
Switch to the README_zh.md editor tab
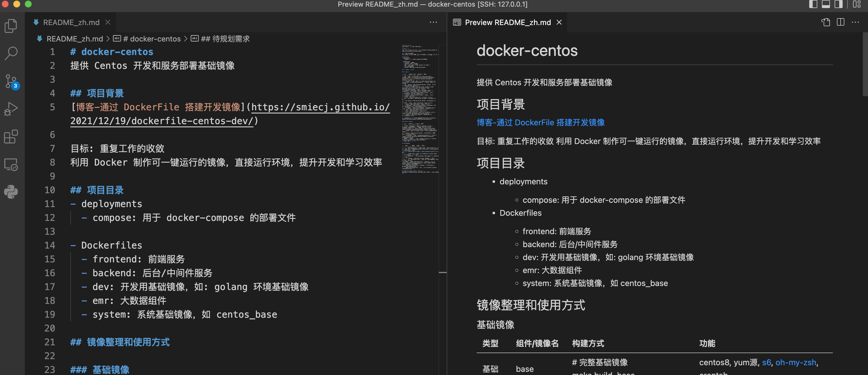(x=71, y=22)
